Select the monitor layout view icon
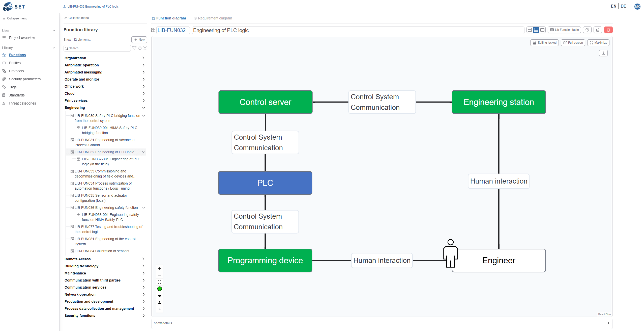The width and height of the screenshot is (644, 331). click(536, 30)
